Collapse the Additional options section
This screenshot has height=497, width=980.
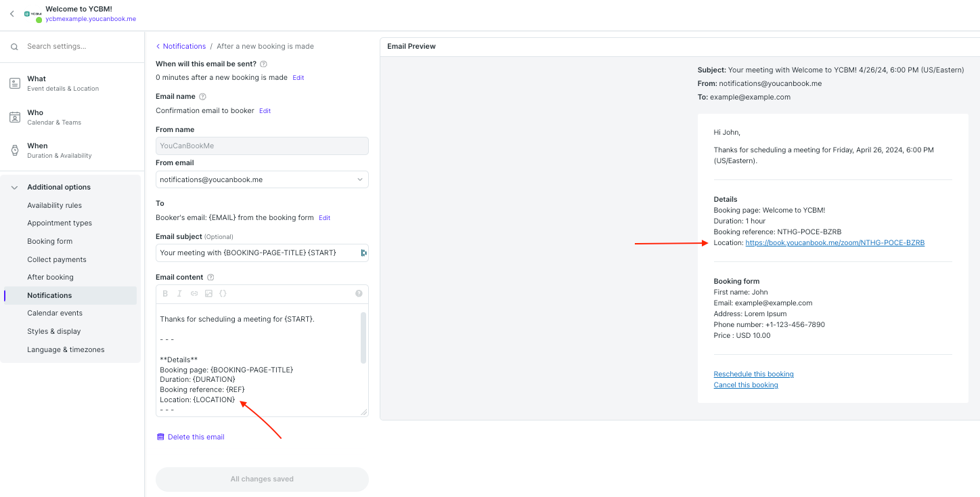point(14,188)
